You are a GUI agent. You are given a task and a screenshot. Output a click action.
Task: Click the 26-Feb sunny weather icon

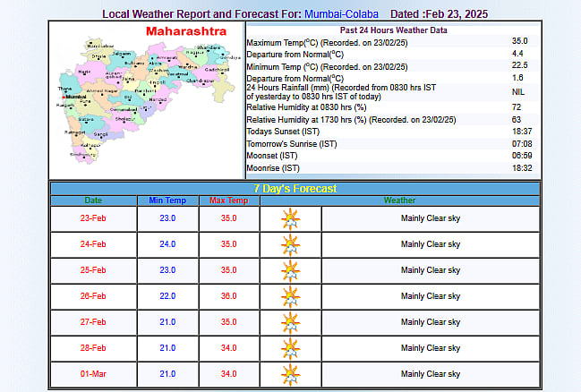coord(290,296)
